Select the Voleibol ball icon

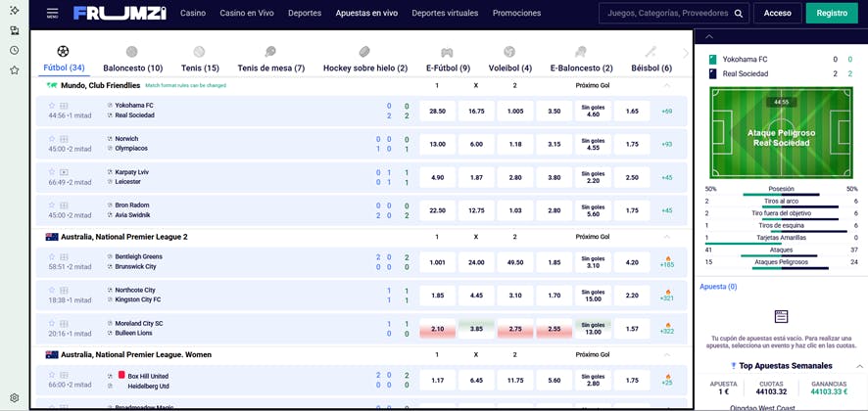509,52
